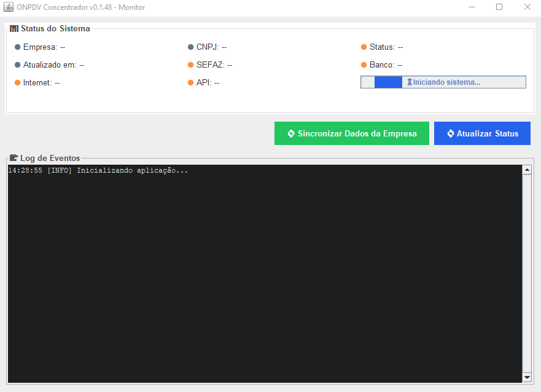This screenshot has width=541, height=392.
Task: Click the Java app icon in title bar
Action: 9,7
